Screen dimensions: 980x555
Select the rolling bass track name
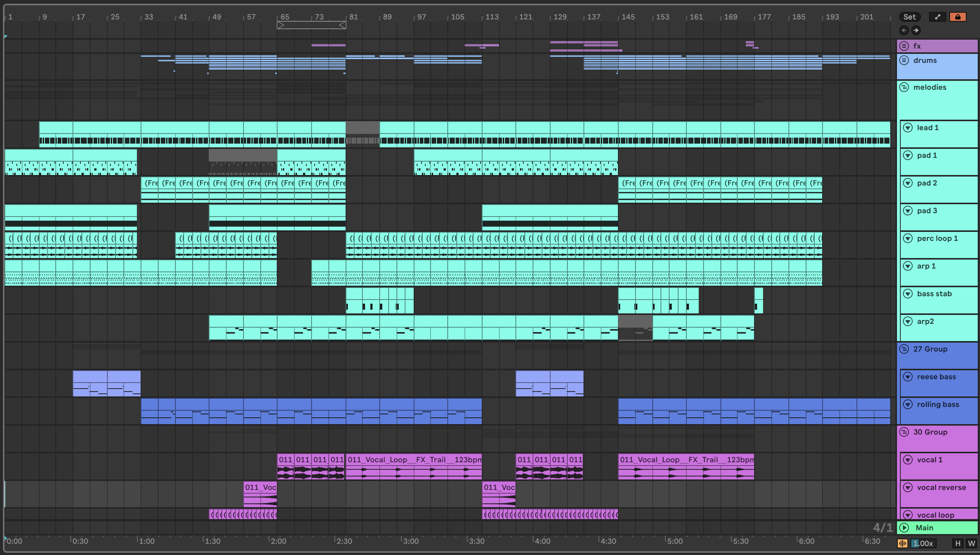pyautogui.click(x=938, y=404)
